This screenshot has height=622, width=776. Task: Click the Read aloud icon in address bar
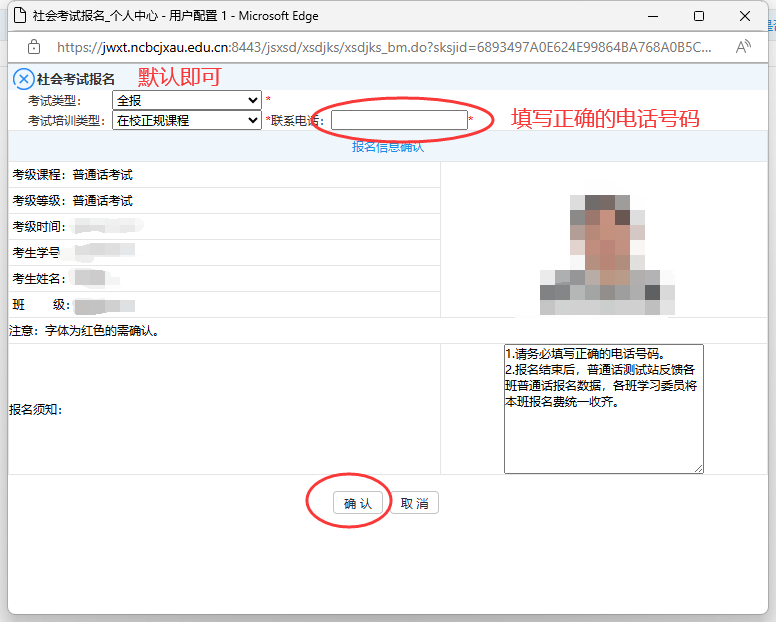pyautogui.click(x=743, y=47)
